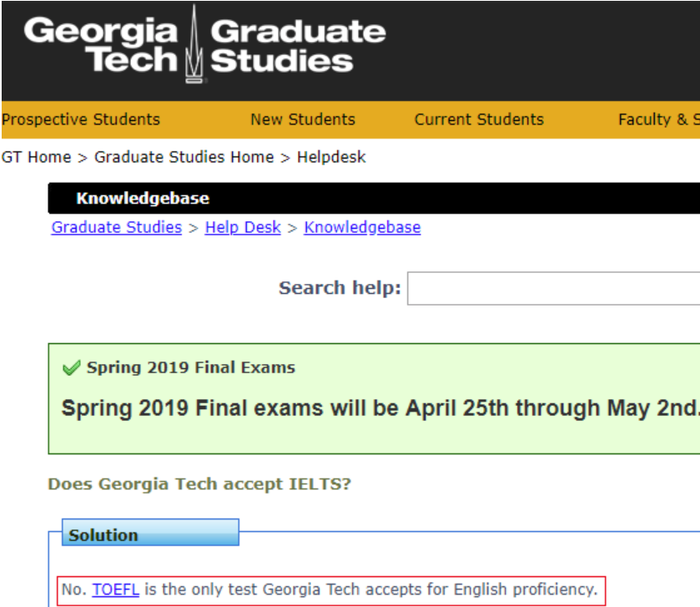
Task: Open the blue Help Desk link
Action: [243, 227]
